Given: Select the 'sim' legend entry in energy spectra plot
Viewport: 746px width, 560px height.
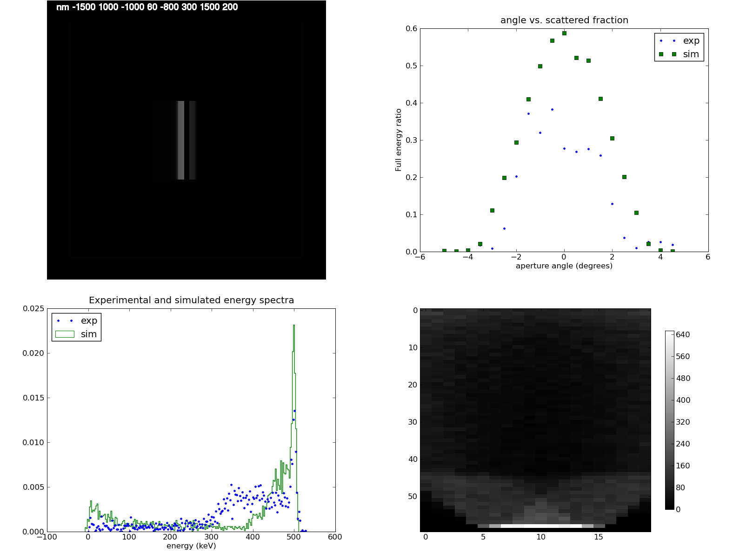Looking at the screenshot, I should click(76, 334).
